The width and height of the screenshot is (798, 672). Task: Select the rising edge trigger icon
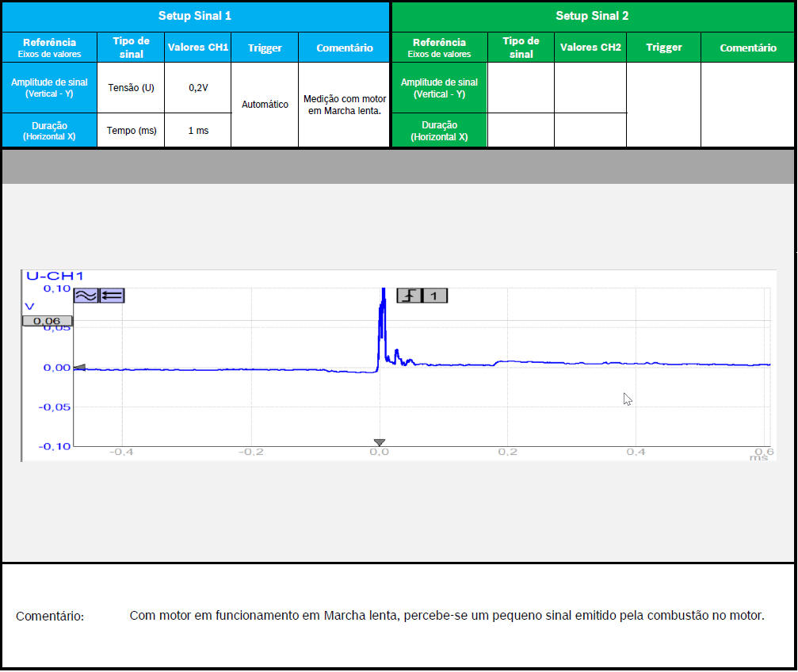coord(409,296)
